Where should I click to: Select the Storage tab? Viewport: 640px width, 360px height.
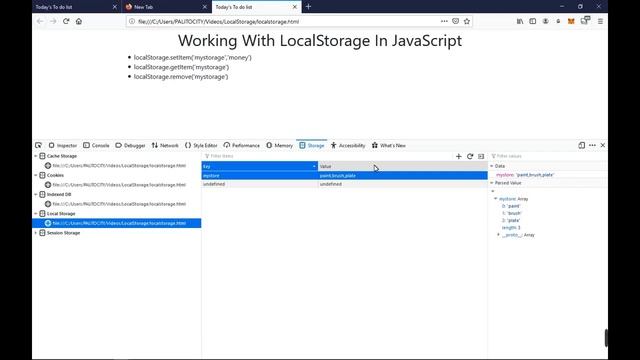pyautogui.click(x=312, y=145)
